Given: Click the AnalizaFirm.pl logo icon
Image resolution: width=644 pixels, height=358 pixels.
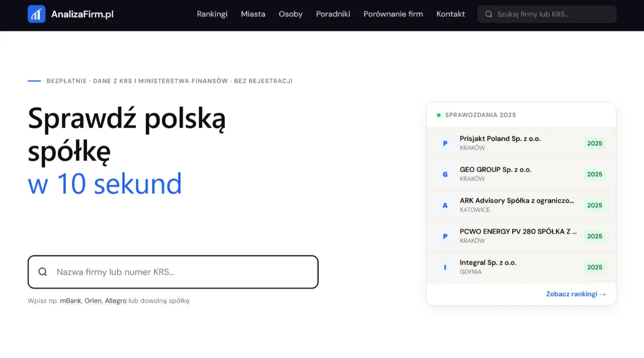Looking at the screenshot, I should point(36,14).
